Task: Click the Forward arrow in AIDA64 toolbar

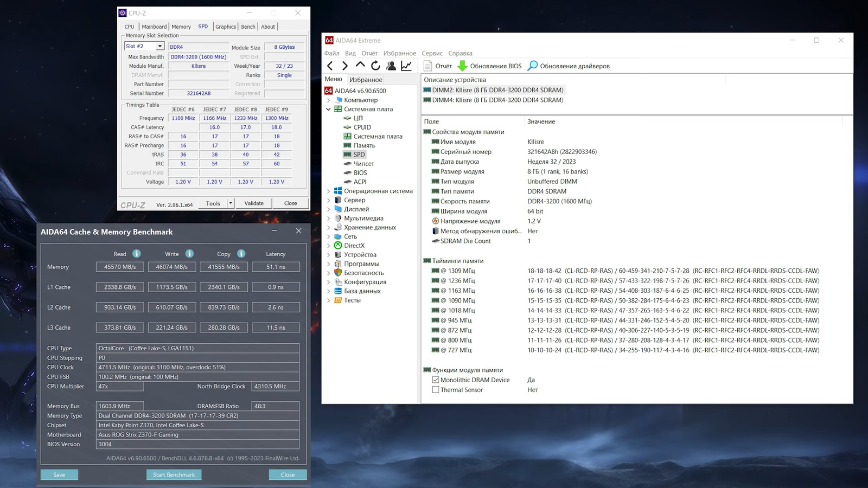Action: click(345, 66)
